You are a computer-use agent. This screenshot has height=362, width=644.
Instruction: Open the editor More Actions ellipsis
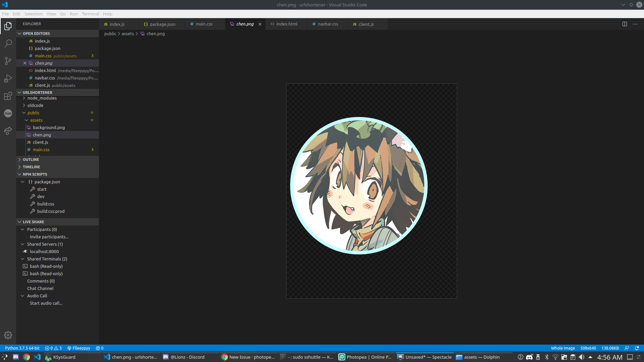635,24
